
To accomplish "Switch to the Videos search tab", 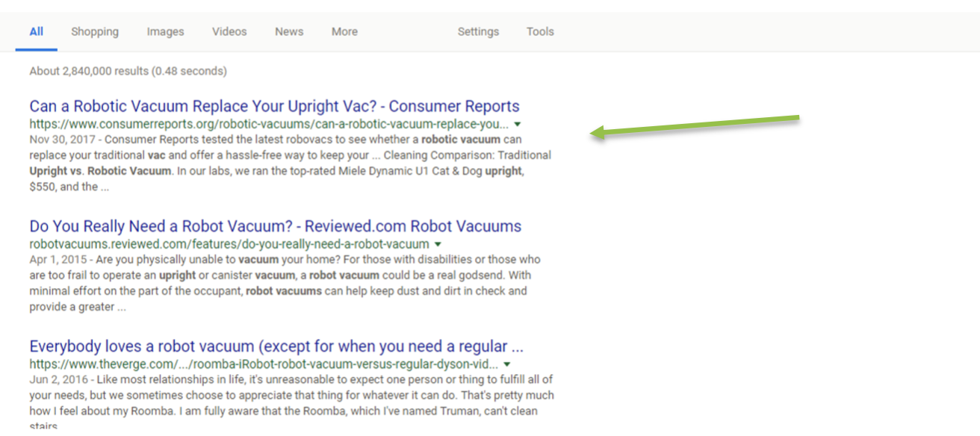I will pyautogui.click(x=229, y=31).
